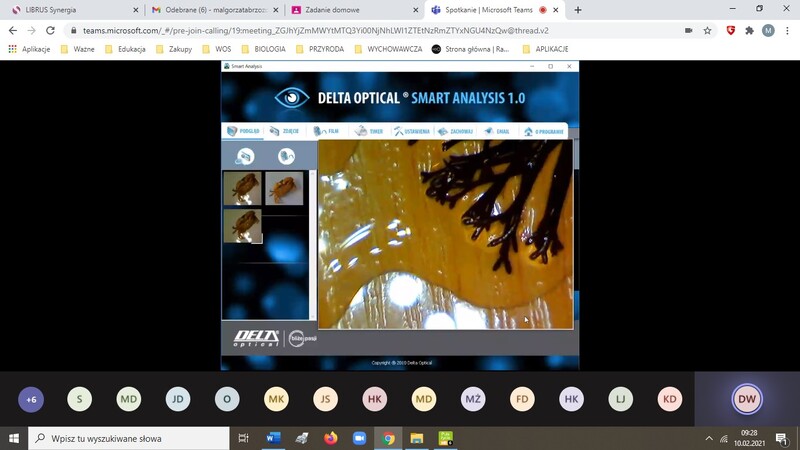
Task: Launch Zoom from the Windows taskbar
Action: pyautogui.click(x=359, y=438)
